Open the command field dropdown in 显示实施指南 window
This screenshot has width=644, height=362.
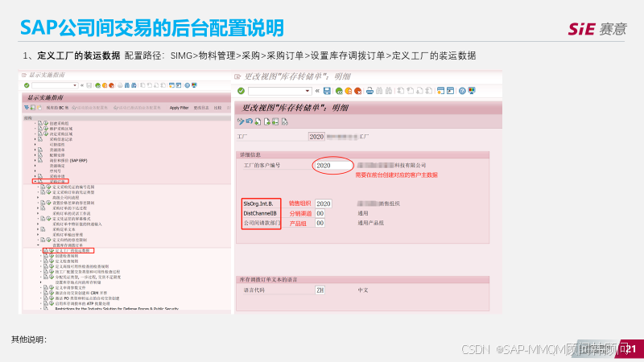pyautogui.click(x=75, y=85)
